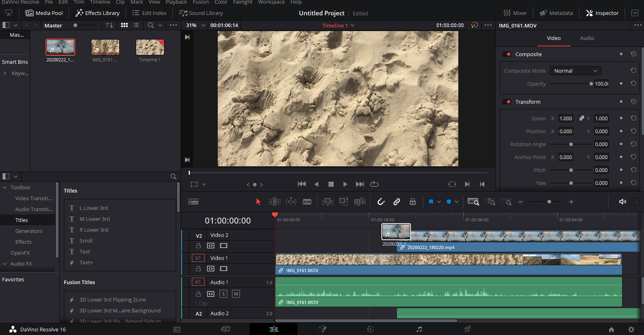Add a blue marker on timeline
The width and height of the screenshot is (644, 335).
tap(449, 202)
